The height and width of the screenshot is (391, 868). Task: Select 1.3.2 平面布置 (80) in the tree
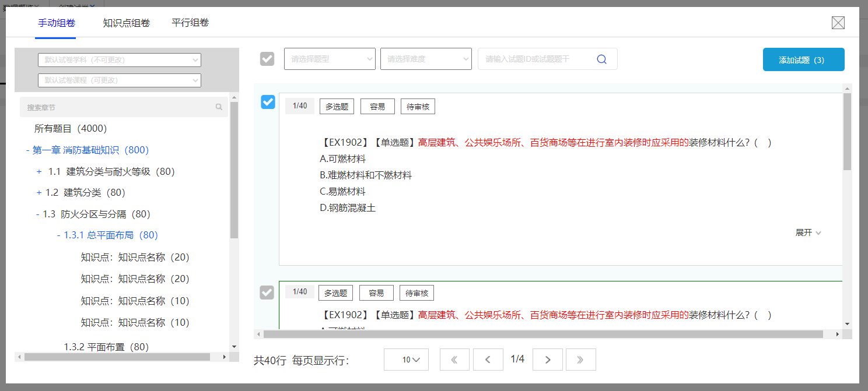click(x=106, y=347)
